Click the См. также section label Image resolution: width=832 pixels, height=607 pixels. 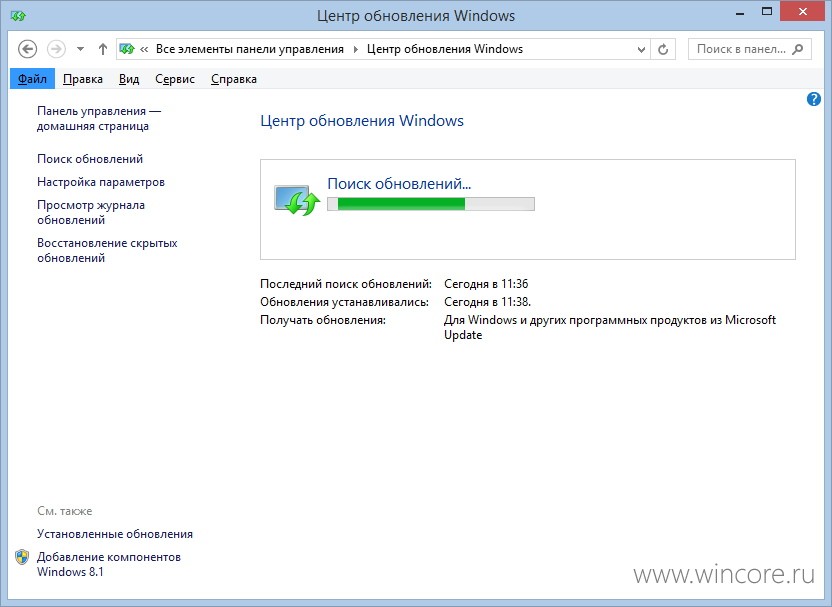point(65,511)
